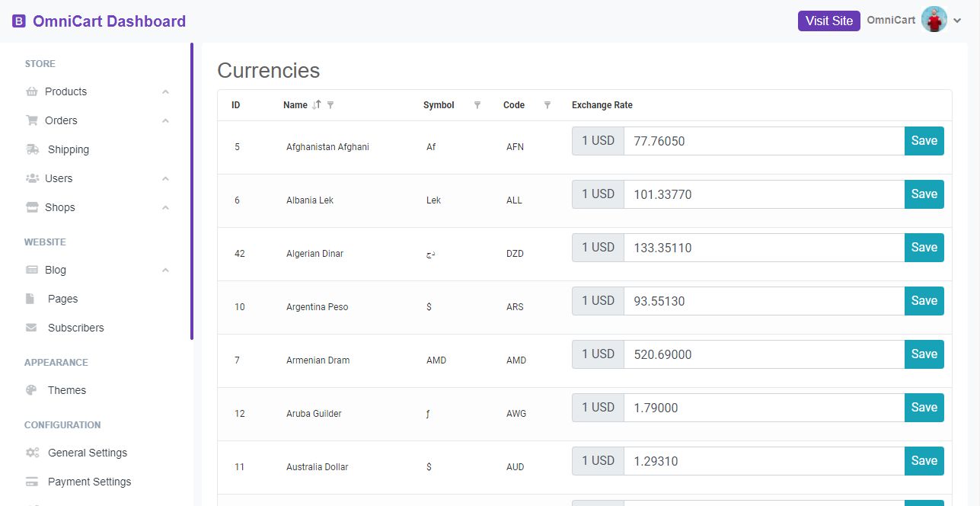Expand the Blog submenu chevron

(165, 270)
